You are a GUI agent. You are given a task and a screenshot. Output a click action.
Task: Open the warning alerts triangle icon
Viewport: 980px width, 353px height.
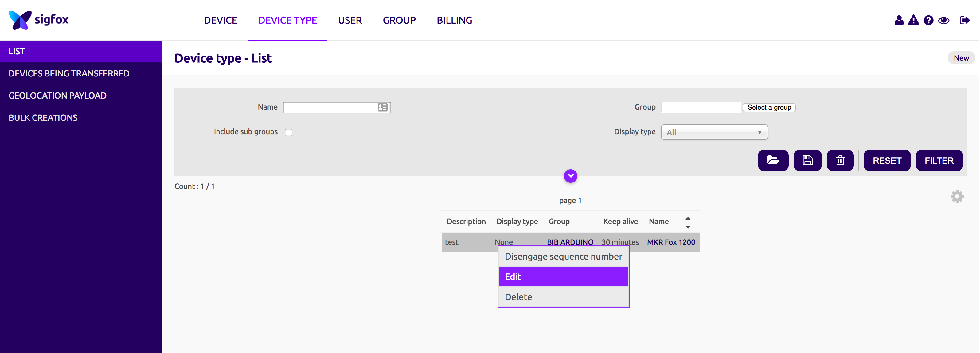[913, 20]
